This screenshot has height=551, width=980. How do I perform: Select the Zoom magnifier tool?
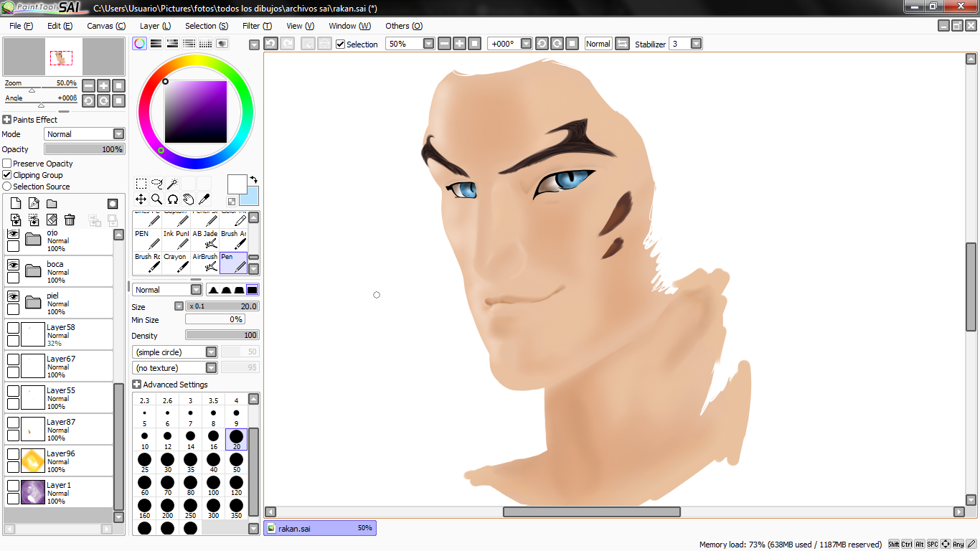pos(157,199)
